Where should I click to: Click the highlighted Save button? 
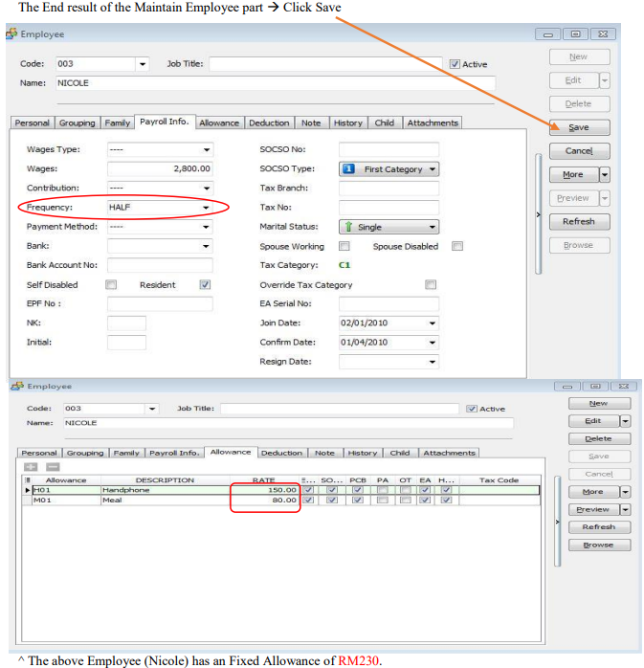point(579,127)
